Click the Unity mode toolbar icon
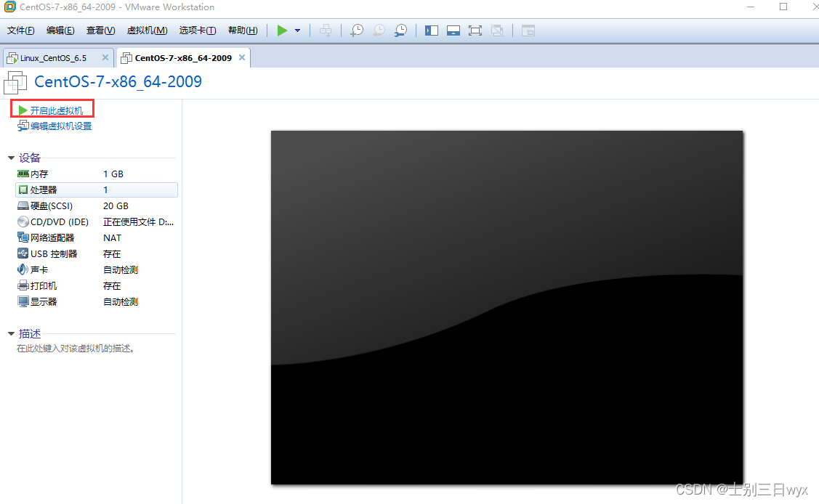Image resolution: width=819 pixels, height=504 pixels. (497, 31)
